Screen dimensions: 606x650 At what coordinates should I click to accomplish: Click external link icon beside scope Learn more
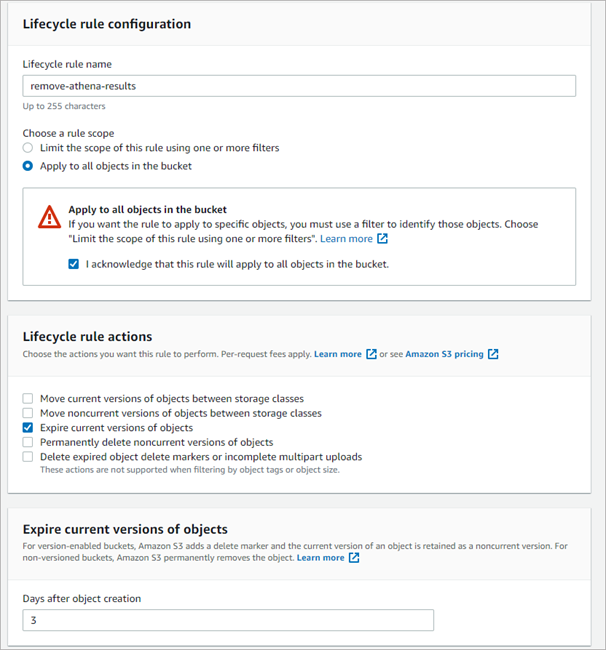pyautogui.click(x=383, y=240)
